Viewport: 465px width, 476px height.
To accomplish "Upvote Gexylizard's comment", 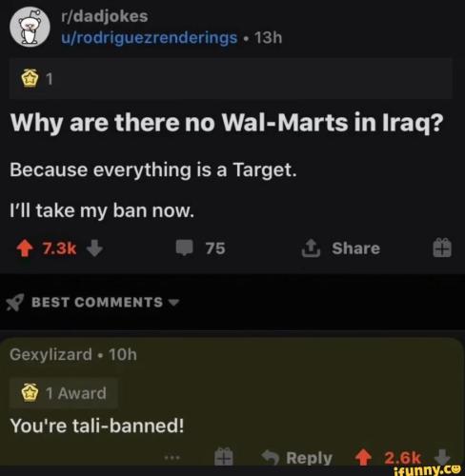I will click(x=363, y=458).
